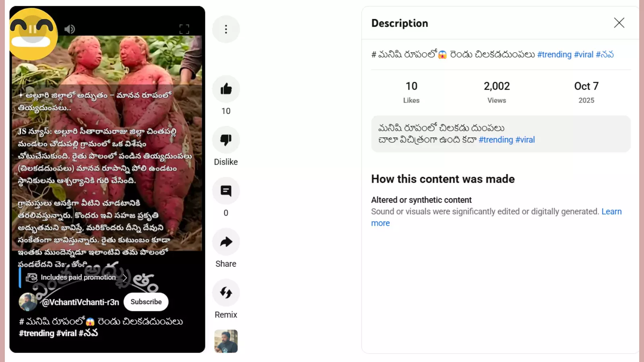This screenshot has height=362, width=644.
Task: Pause the Short video playback
Action: [33, 29]
